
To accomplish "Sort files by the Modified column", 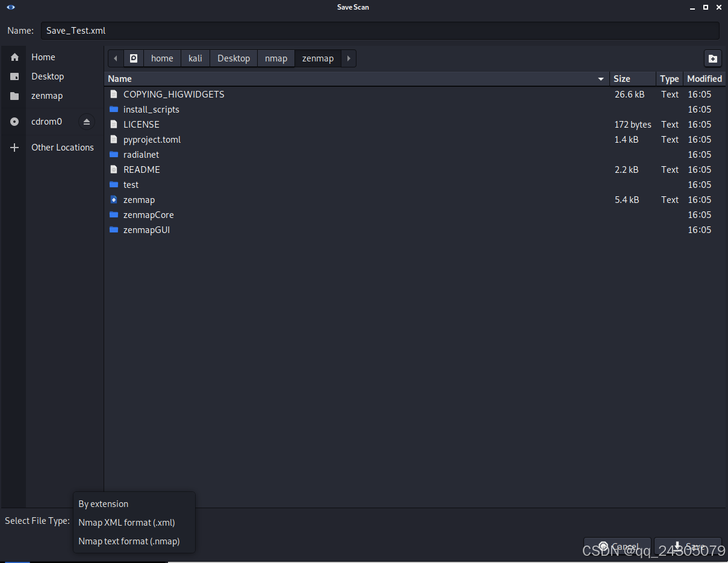I will point(705,79).
